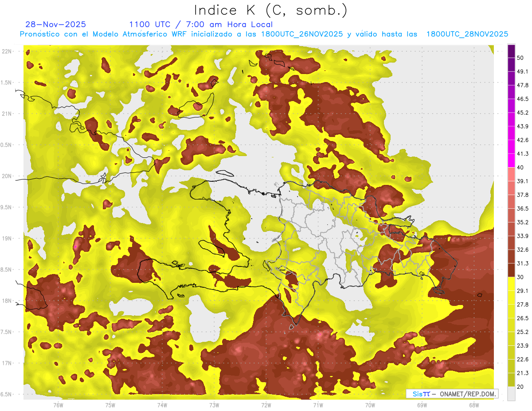532x411 pixels.
Task: Click the color bar value 32.6
Action: [523, 250]
